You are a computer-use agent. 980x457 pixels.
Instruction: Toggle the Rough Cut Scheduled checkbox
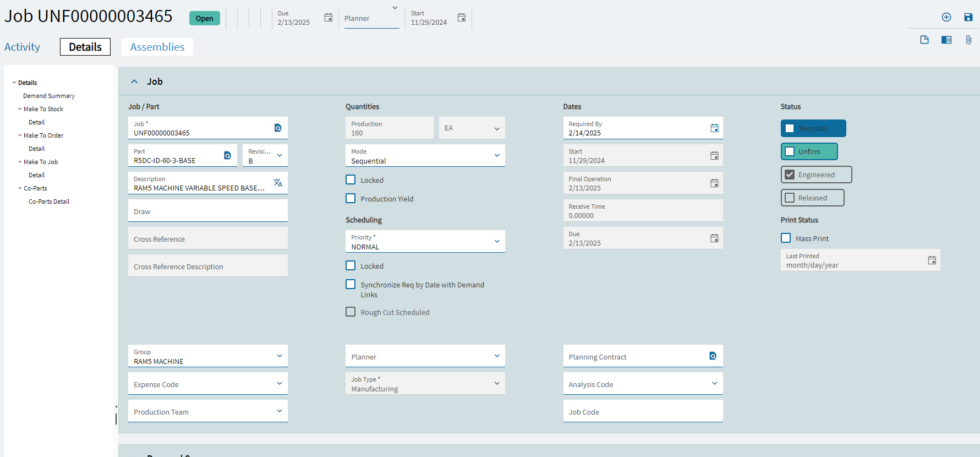point(351,312)
